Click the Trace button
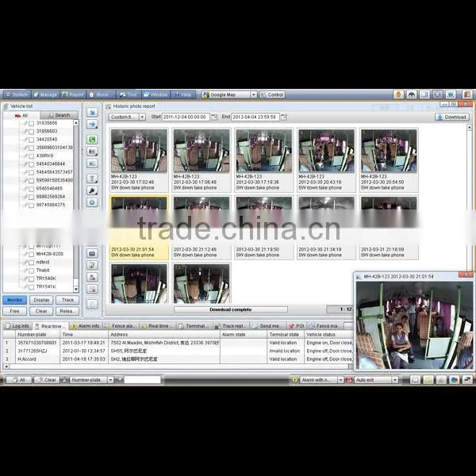Screen dimensions: 476x476 coord(67,300)
